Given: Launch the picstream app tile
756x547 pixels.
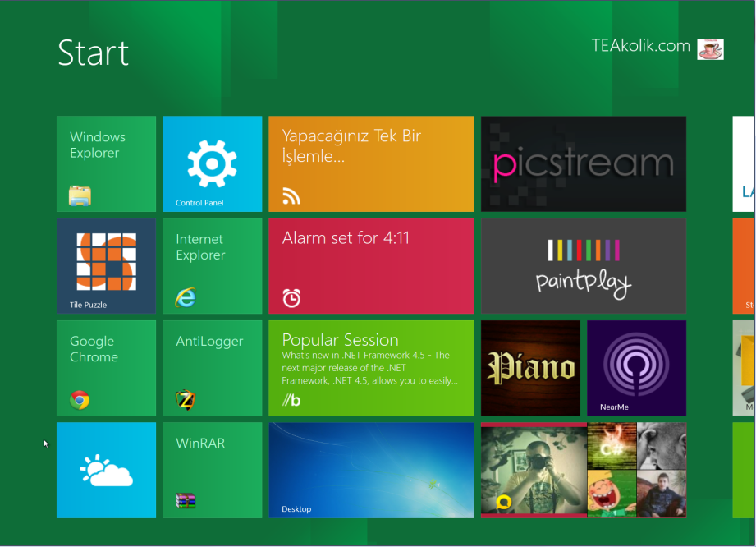Looking at the screenshot, I should 584,163.
